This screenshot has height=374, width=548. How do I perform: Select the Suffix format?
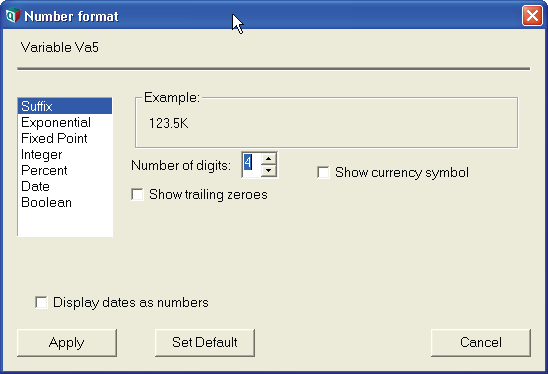[x=65, y=106]
